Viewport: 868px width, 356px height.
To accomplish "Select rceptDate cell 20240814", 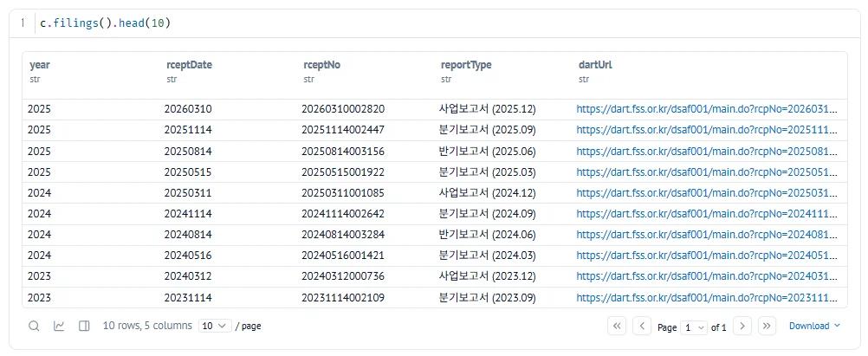I will click(x=188, y=235).
